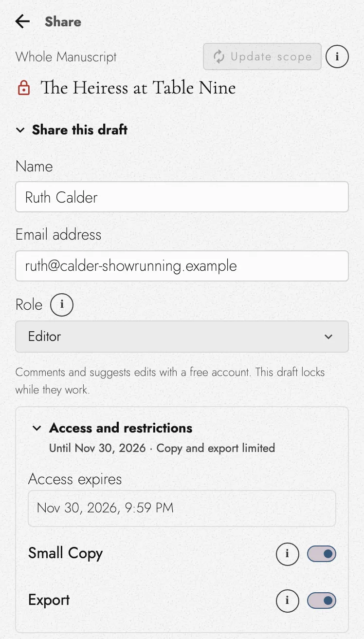This screenshot has width=364, height=639.
Task: Toggle the Export switch
Action: tap(322, 601)
